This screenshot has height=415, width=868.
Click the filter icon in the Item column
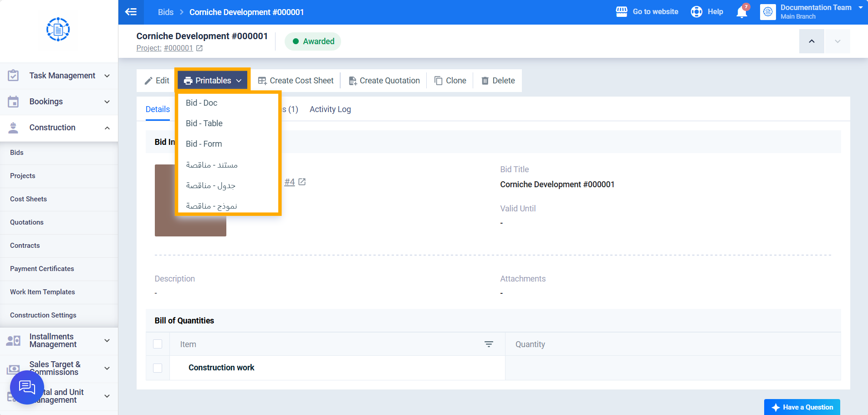point(489,344)
